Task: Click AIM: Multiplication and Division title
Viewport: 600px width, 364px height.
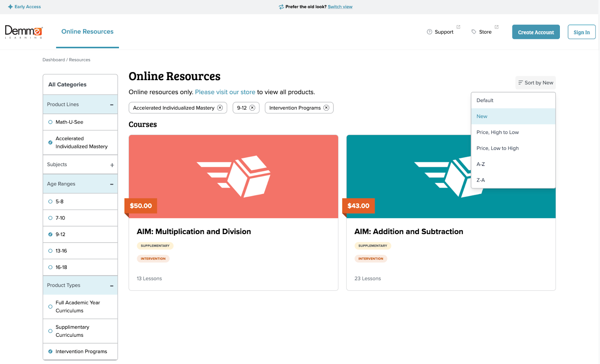Action: click(x=194, y=232)
